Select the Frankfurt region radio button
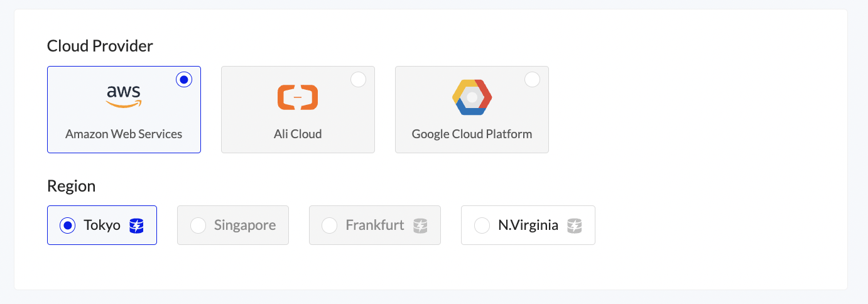Viewport: 868px width, 304px height. click(x=329, y=225)
